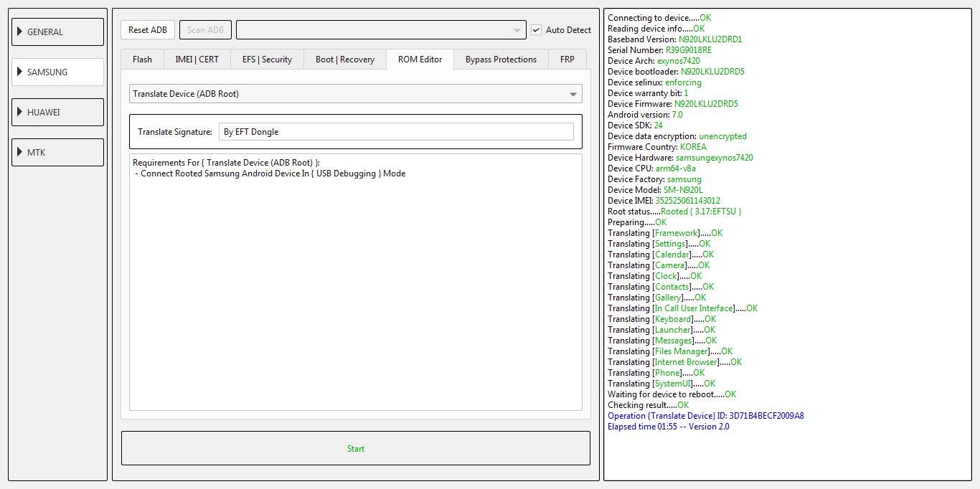
Task: Click the Translating [SystemUI] log line
Action: pos(661,384)
